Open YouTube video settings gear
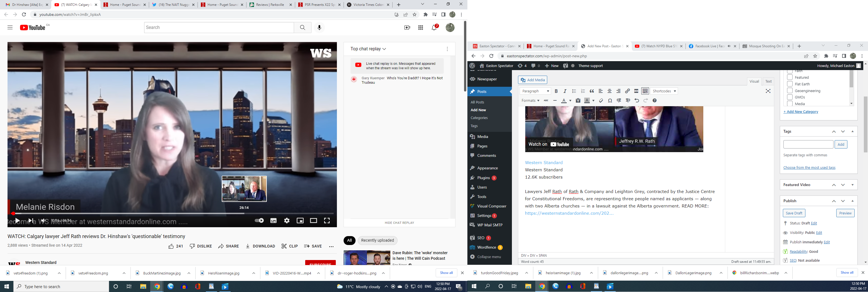Image resolution: width=868 pixels, height=292 pixels. point(287,221)
